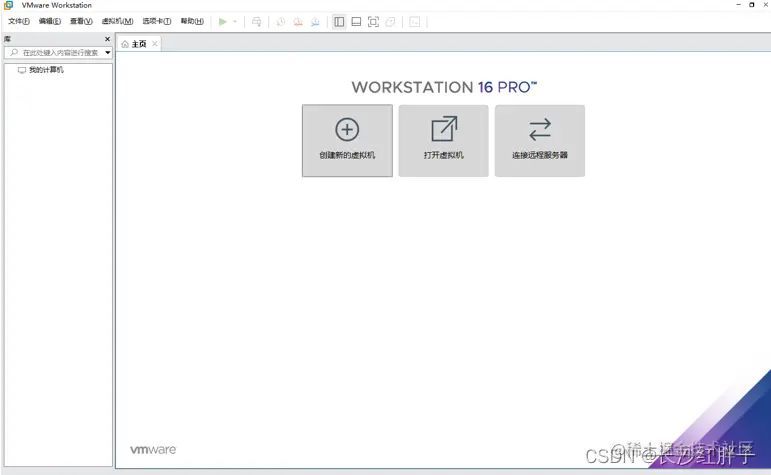Close the 主页 tab
The height and width of the screenshot is (475, 771).
(x=154, y=44)
